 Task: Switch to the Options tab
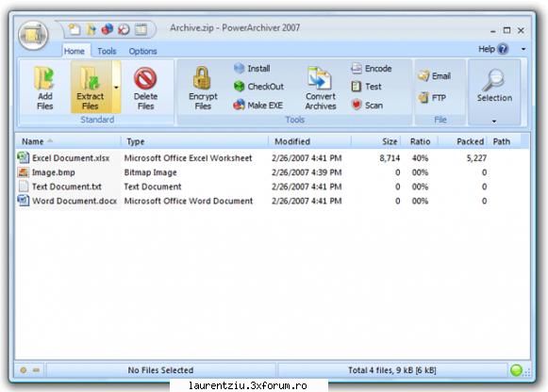pos(142,51)
